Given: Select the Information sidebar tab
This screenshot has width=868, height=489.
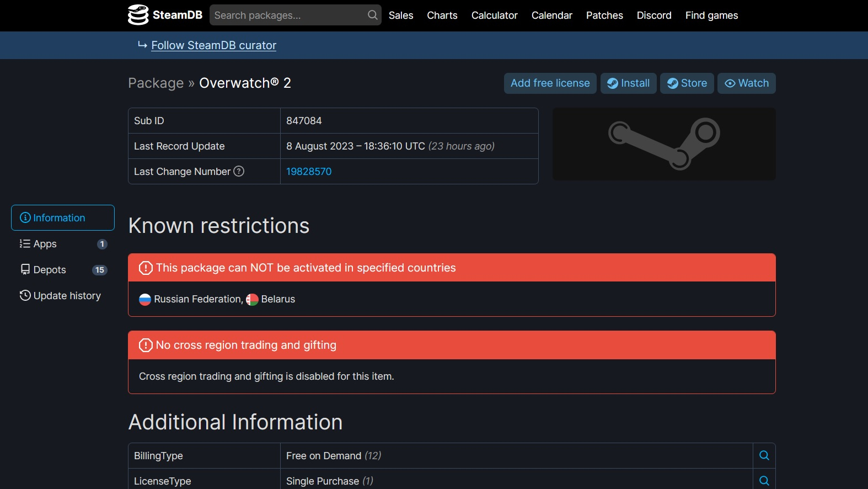Looking at the screenshot, I should (63, 218).
